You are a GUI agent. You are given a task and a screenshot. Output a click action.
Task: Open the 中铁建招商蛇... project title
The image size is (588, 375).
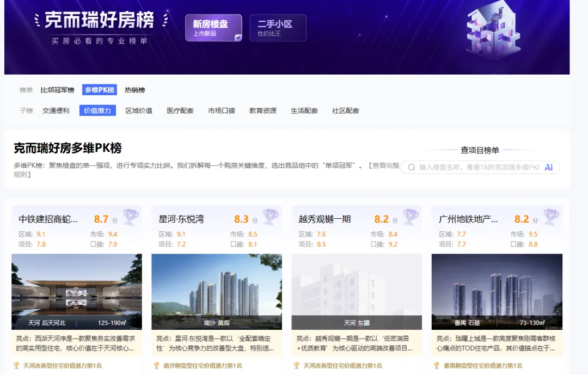click(48, 219)
